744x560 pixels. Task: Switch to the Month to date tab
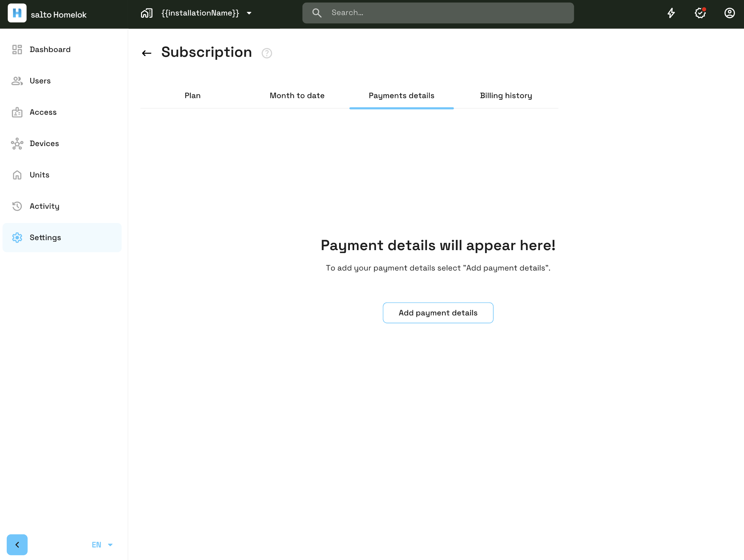297,96
